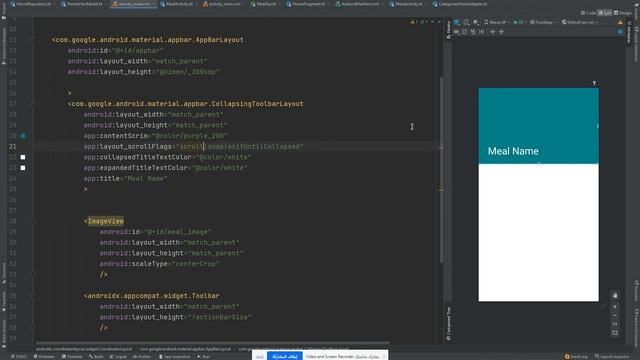This screenshot has width=640, height=360.
Task: Click the pack/align icon in layout toolbar
Action: [492, 32]
